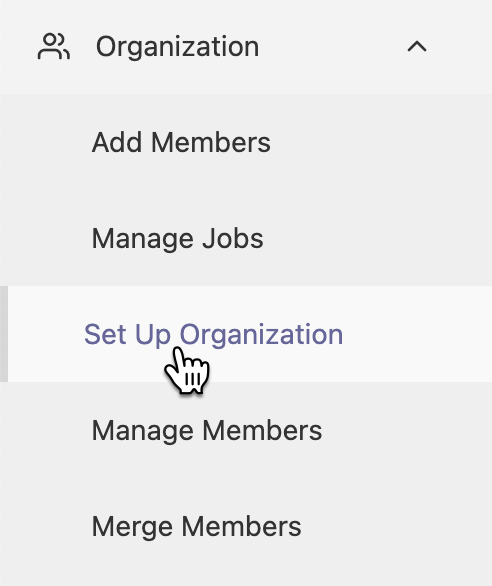The height and width of the screenshot is (586, 492).
Task: Click the two-person silhouette icon
Action: tap(54, 46)
